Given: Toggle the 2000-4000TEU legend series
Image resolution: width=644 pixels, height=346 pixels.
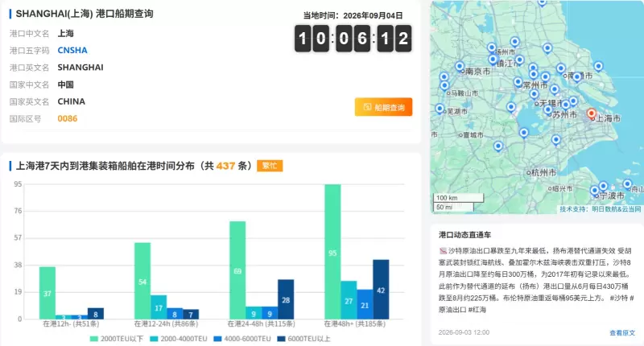Looking at the screenshot, I should (179, 339).
